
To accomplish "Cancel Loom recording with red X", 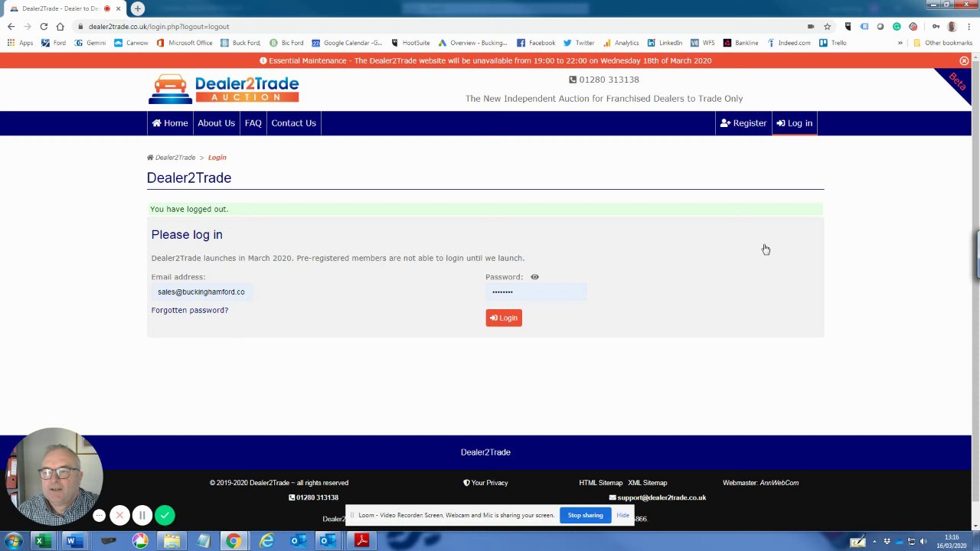I will 119,516.
